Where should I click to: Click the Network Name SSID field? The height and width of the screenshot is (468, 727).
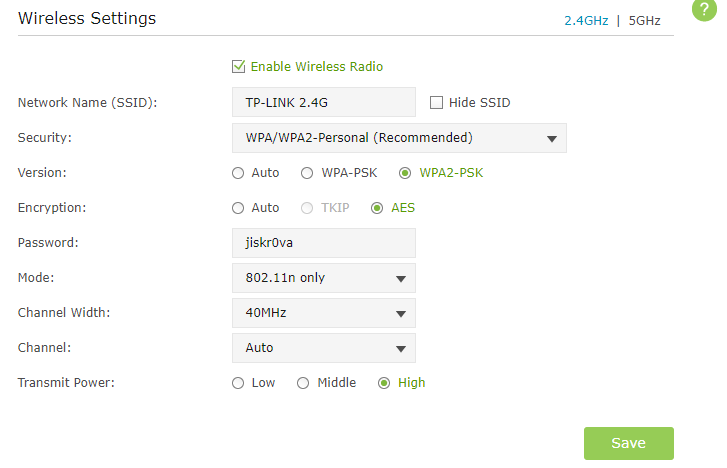(x=323, y=102)
